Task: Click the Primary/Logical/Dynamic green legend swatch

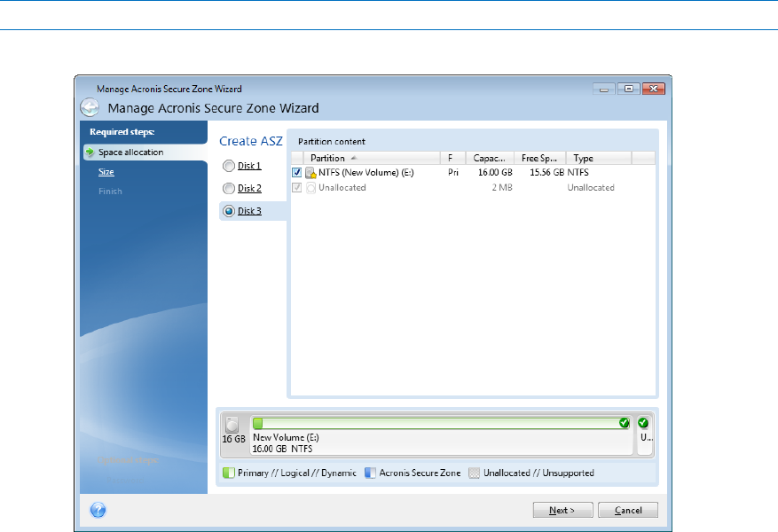Action: pyautogui.click(x=229, y=473)
